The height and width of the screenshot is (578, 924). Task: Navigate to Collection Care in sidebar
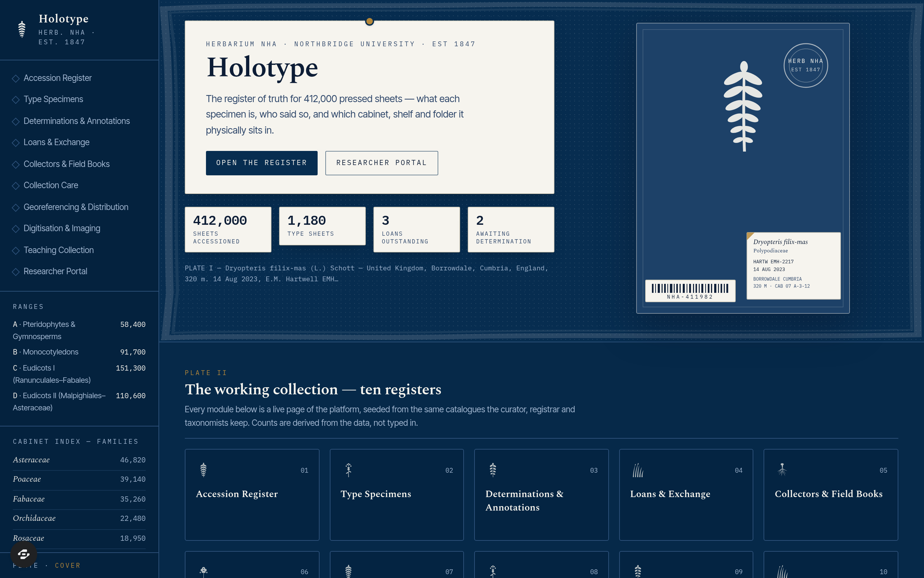50,185
